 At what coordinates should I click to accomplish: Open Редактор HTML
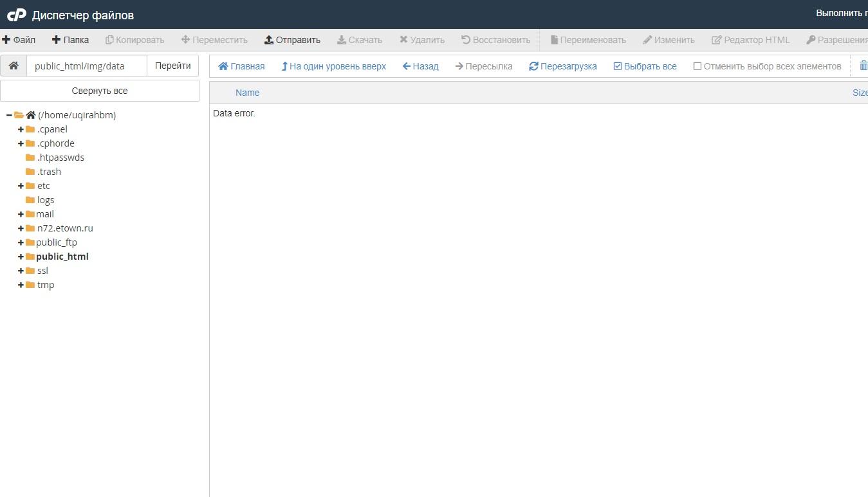(751, 40)
